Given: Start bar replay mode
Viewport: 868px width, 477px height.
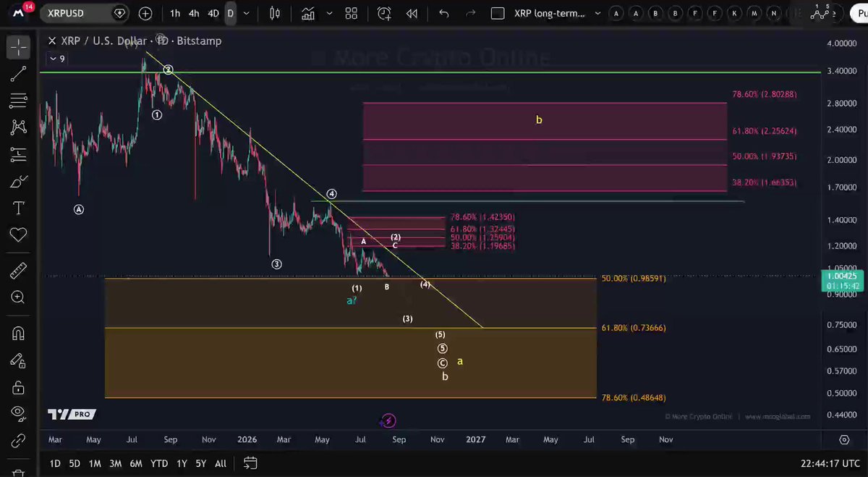Looking at the screenshot, I should pyautogui.click(x=412, y=13).
